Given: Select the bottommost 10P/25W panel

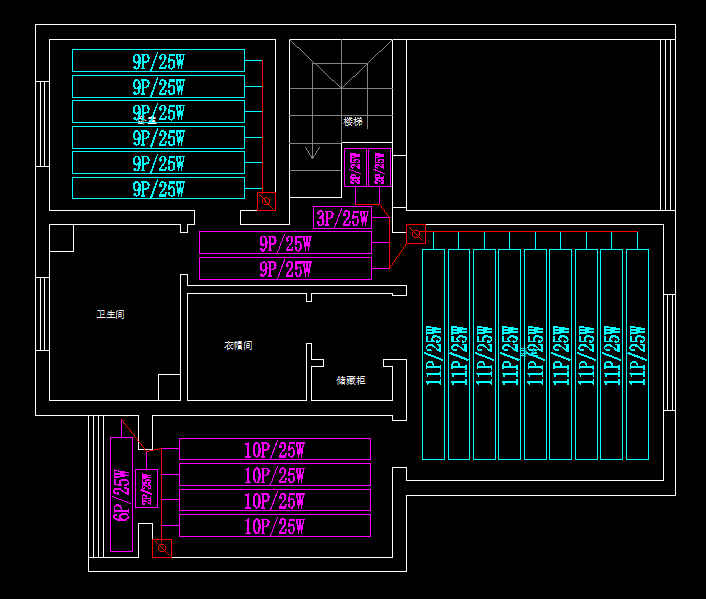Looking at the screenshot, I should tap(274, 526).
